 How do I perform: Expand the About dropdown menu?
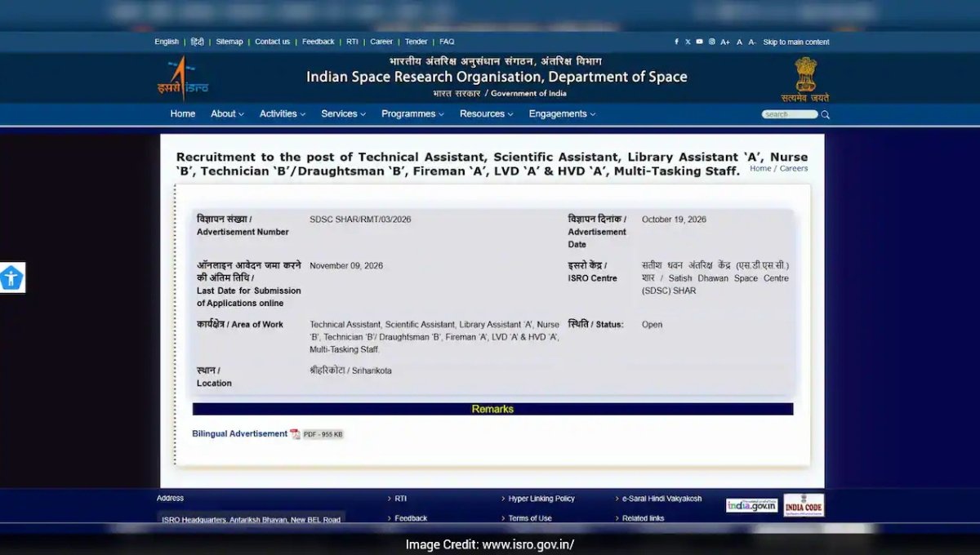[x=227, y=114]
